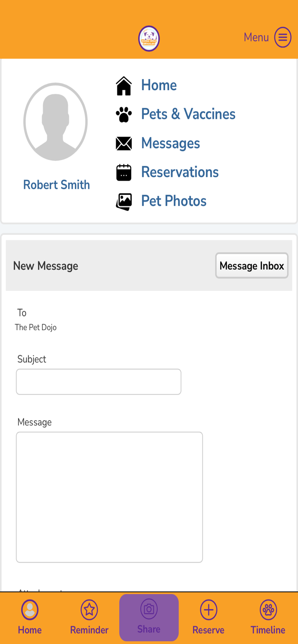Go to Pets & Vaccines
This screenshot has height=644, width=298.
(x=188, y=114)
